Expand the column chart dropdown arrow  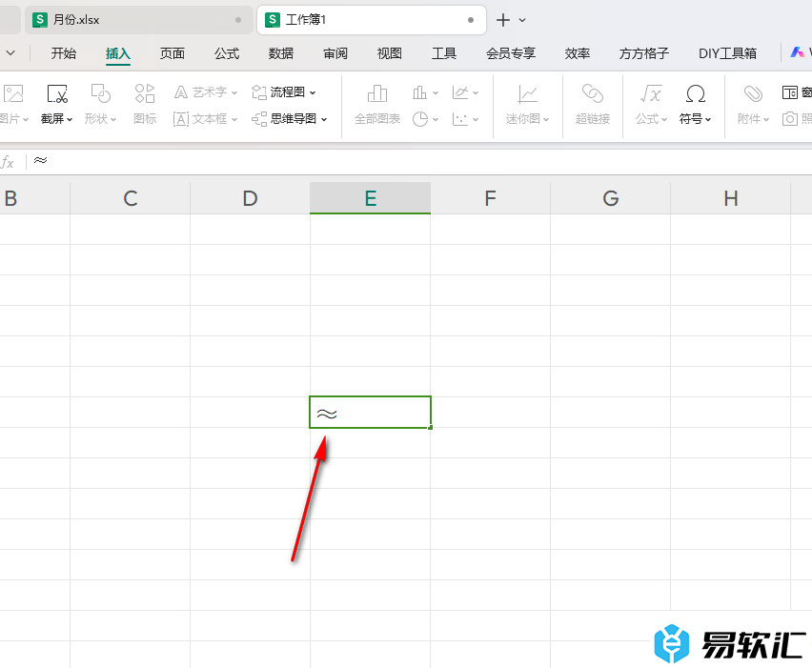click(436, 92)
